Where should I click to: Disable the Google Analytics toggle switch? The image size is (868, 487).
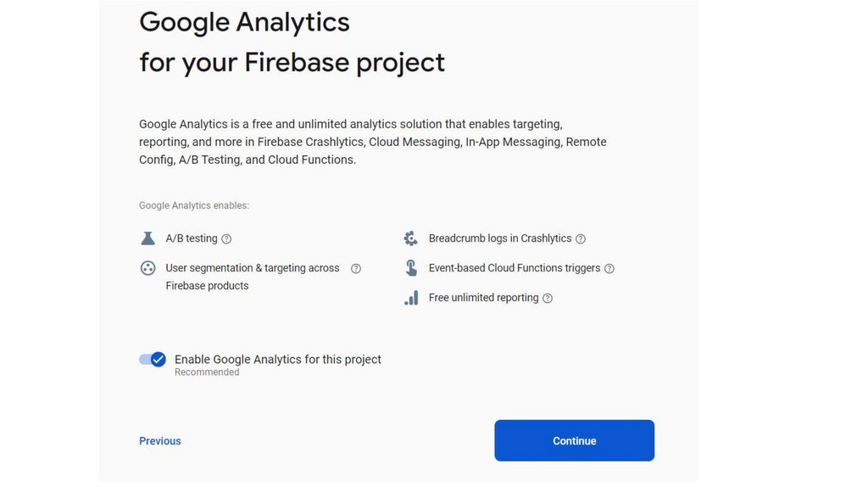point(153,360)
